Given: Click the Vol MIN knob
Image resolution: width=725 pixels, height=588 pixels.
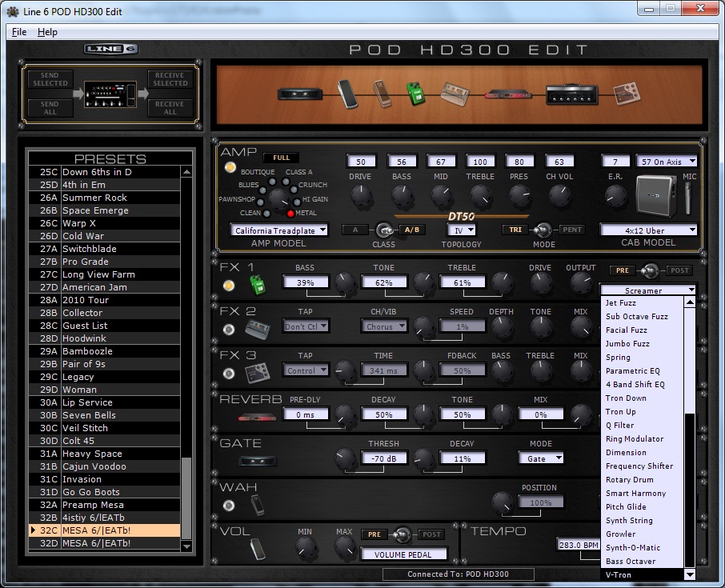Looking at the screenshot, I should pyautogui.click(x=305, y=547).
